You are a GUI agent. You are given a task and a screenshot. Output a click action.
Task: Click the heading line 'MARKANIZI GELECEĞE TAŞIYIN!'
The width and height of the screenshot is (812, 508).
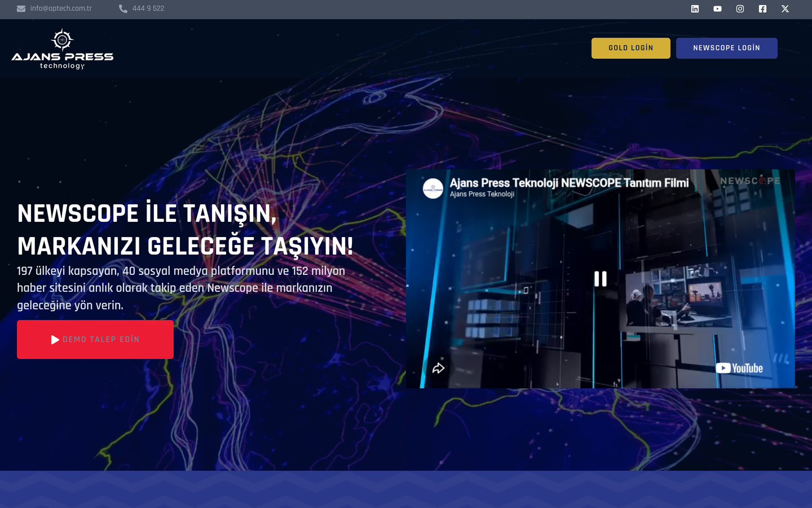point(186,247)
